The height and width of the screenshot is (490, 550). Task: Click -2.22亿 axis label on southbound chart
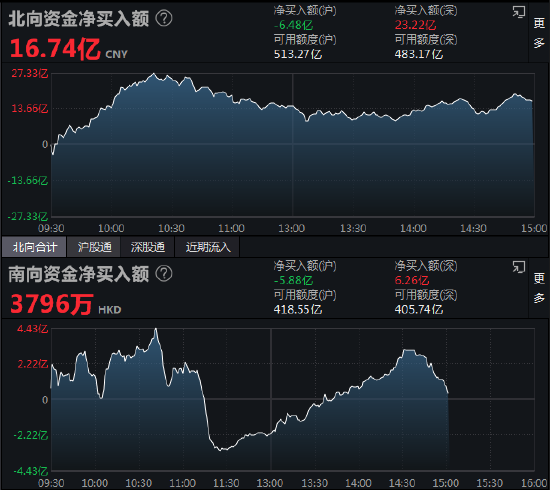click(31, 436)
